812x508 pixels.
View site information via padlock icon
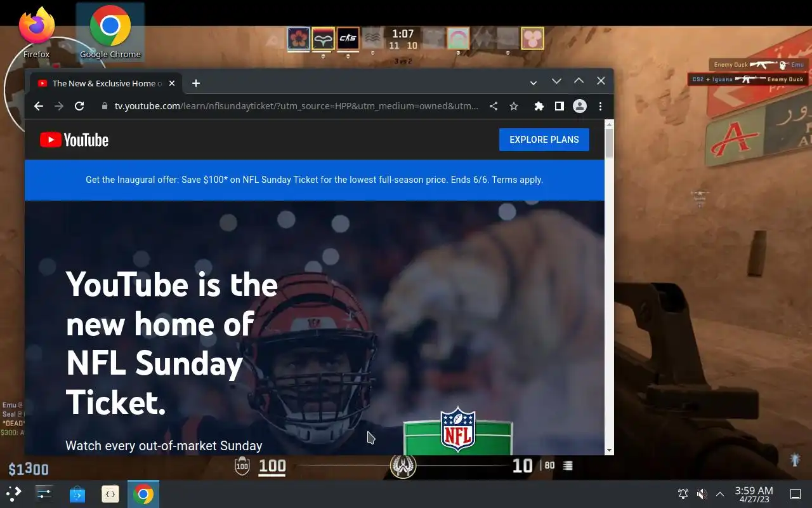click(105, 106)
